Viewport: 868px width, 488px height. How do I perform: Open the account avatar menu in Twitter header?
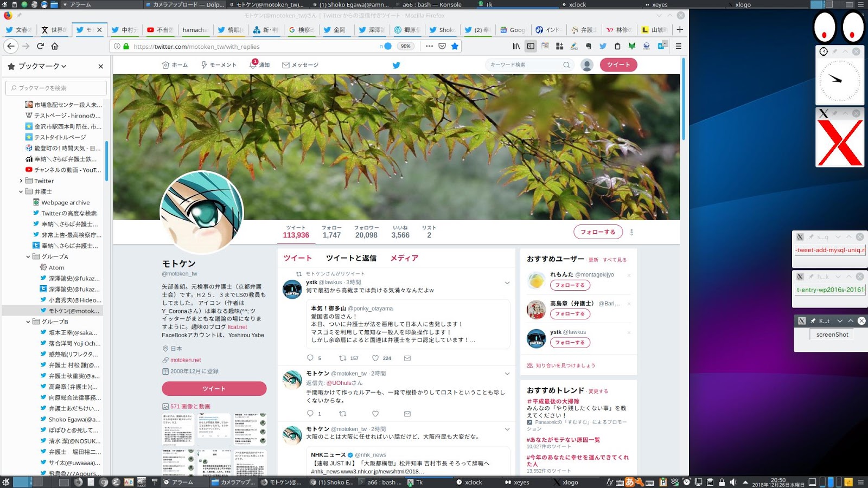(586, 65)
